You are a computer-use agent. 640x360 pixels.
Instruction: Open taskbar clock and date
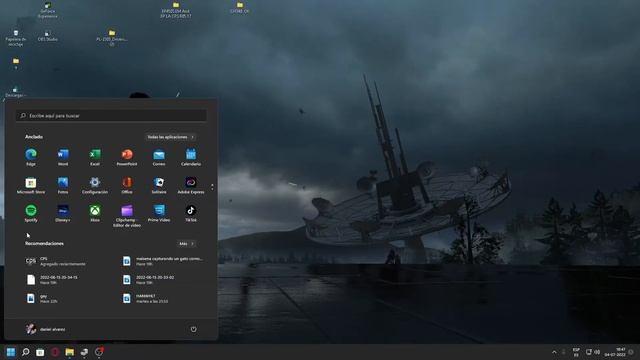[x=616, y=352]
